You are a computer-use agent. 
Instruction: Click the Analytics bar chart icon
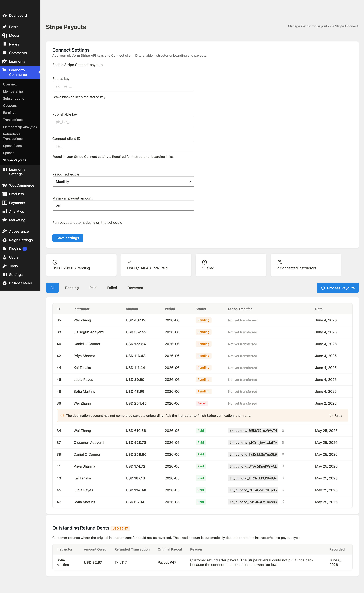coord(4,211)
